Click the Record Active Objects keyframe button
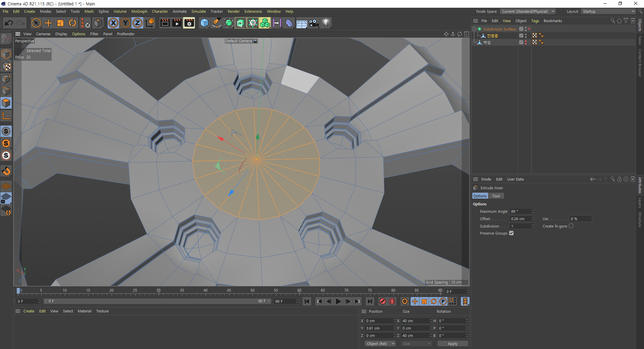Image resolution: width=644 pixels, height=349 pixels. [383, 301]
